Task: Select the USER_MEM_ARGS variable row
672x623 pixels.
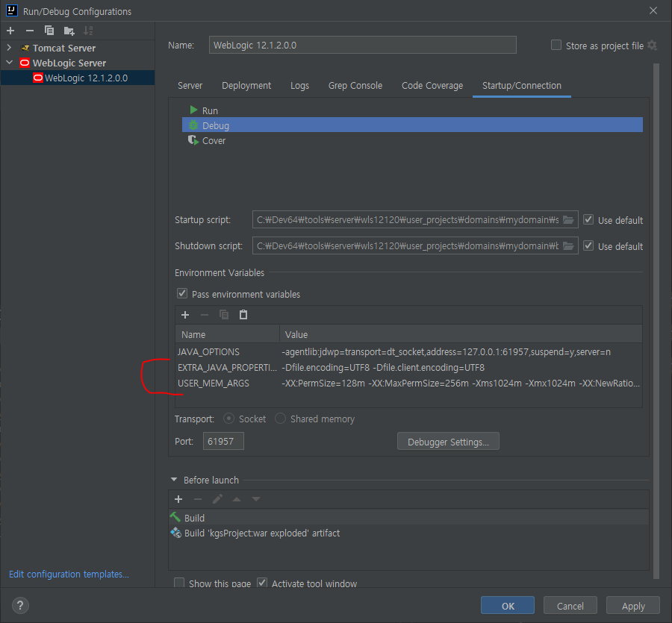Action: point(409,383)
